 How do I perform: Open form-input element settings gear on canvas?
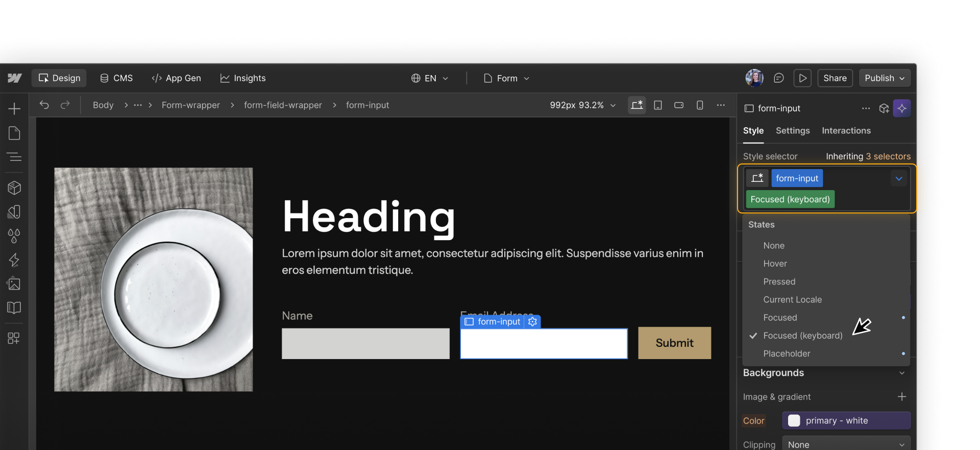point(532,321)
